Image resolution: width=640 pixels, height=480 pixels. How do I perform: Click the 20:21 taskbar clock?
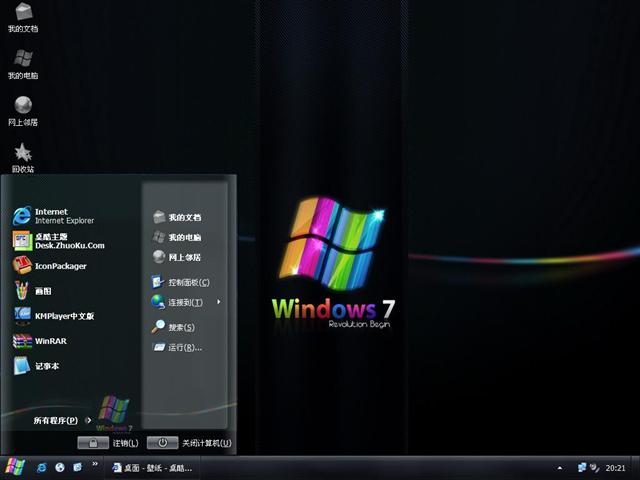(x=615, y=468)
